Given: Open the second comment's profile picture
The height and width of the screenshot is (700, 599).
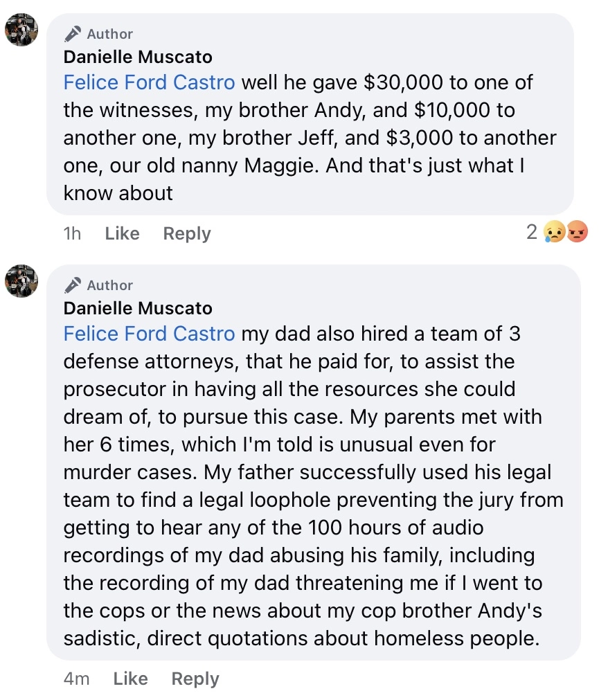Looking at the screenshot, I should [x=21, y=281].
